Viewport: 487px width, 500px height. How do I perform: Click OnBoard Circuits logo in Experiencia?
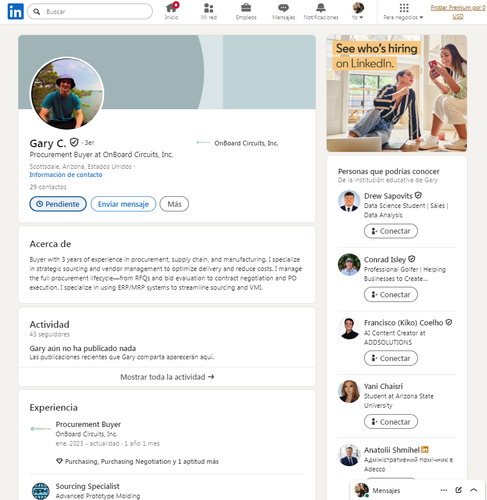(41, 429)
